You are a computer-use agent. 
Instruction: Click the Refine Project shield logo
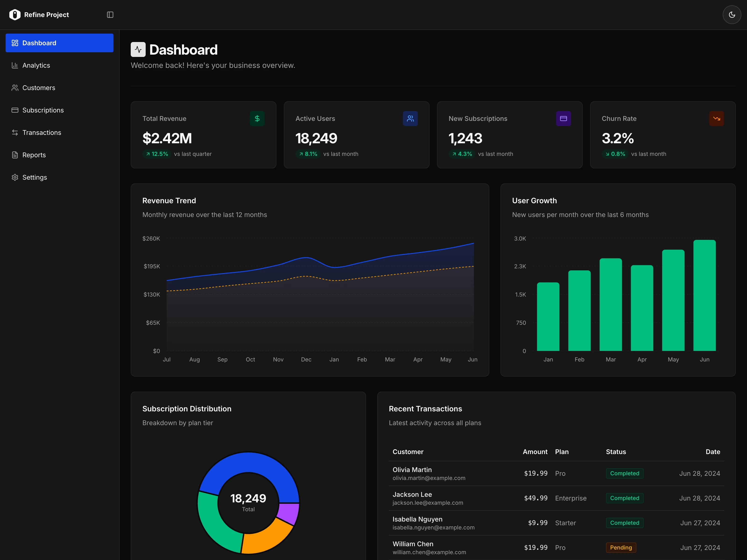(x=15, y=14)
